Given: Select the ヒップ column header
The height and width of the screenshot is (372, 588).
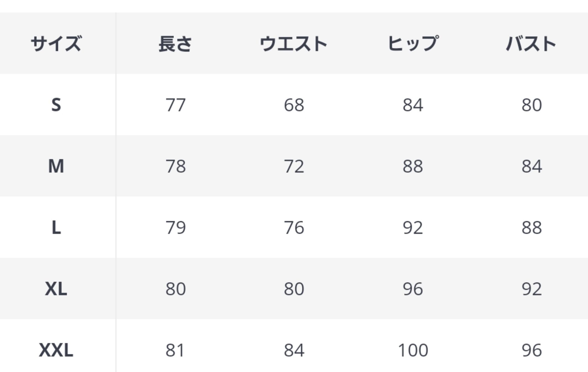Looking at the screenshot, I should (x=413, y=44).
